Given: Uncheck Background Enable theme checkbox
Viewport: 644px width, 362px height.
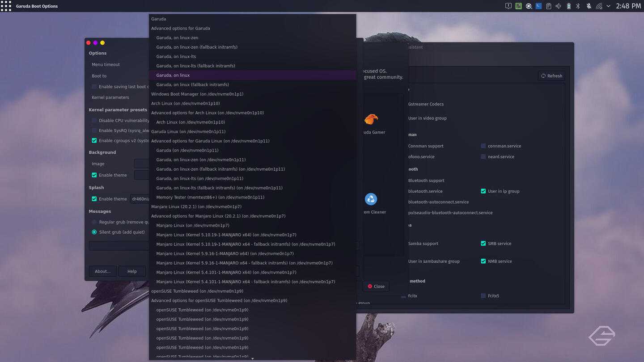Looking at the screenshot, I should pos(94,175).
